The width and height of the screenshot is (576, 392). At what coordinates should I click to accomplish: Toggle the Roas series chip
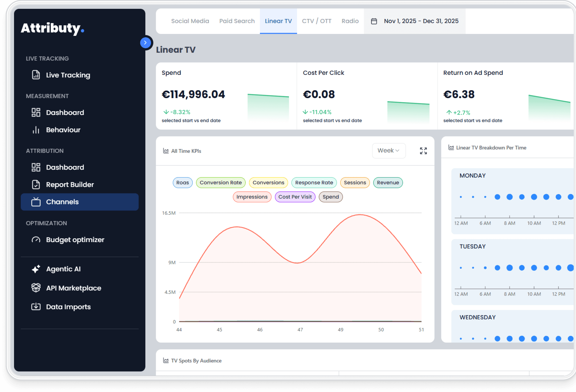[182, 182]
